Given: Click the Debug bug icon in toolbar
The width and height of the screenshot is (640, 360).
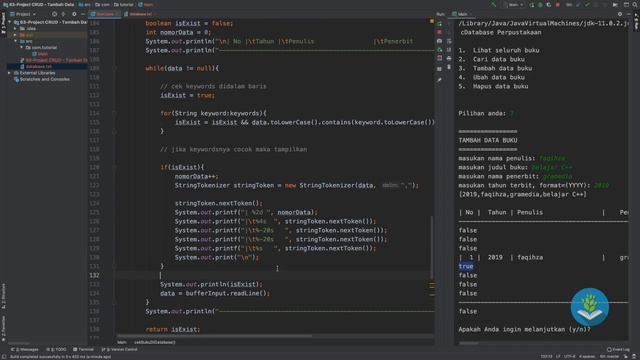Looking at the screenshot, I should pyautogui.click(x=540, y=4).
